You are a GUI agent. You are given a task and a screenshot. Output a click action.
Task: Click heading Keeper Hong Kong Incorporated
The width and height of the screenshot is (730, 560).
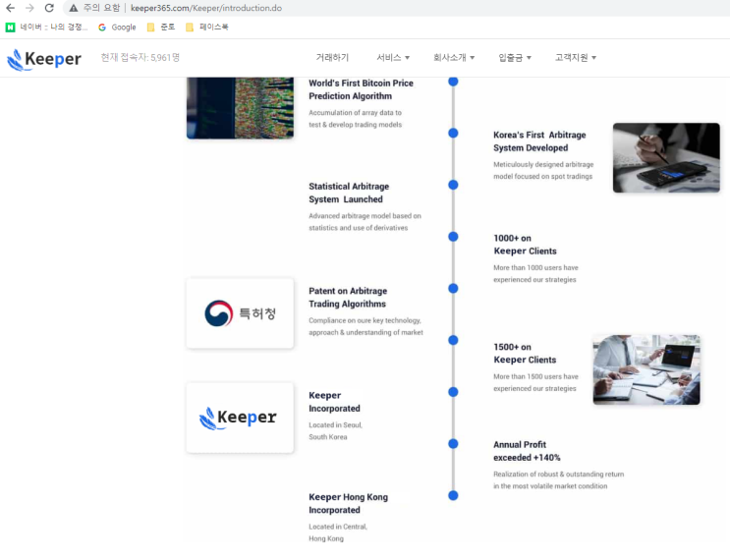point(348,503)
